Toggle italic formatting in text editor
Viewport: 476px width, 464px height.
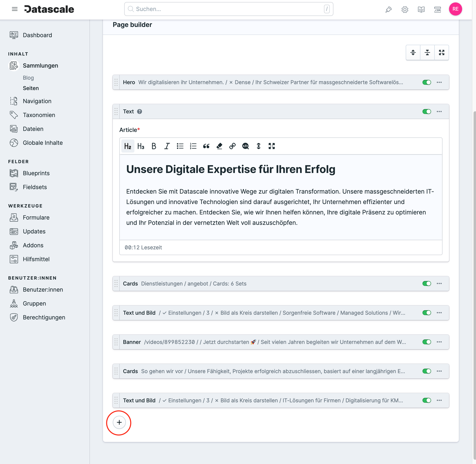(167, 146)
